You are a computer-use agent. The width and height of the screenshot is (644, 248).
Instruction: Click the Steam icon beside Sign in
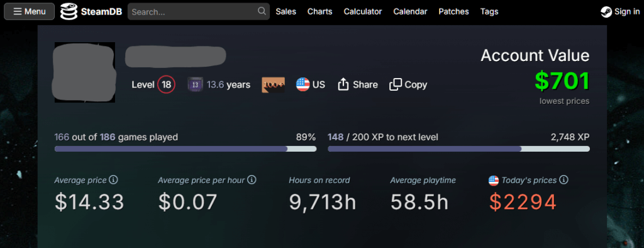coord(606,12)
